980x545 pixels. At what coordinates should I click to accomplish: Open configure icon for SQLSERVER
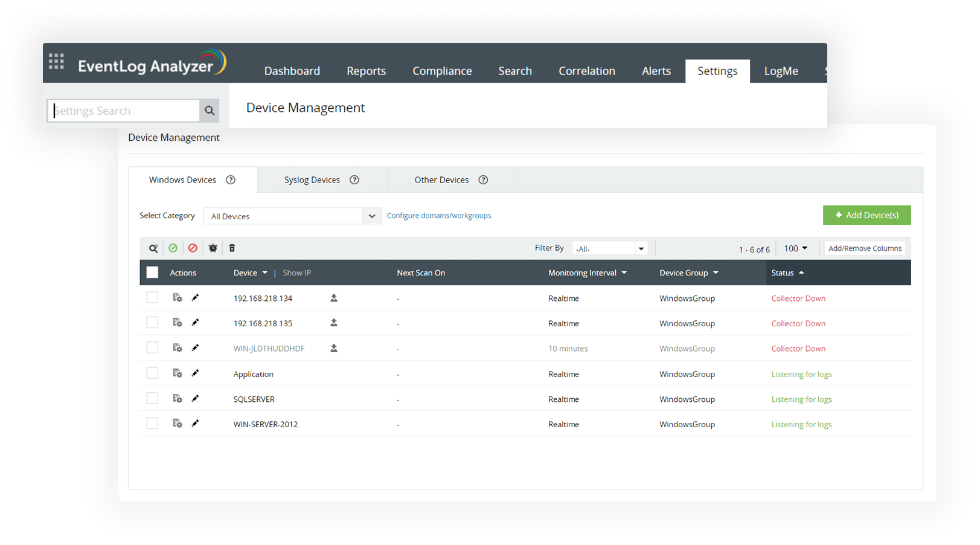(x=178, y=399)
